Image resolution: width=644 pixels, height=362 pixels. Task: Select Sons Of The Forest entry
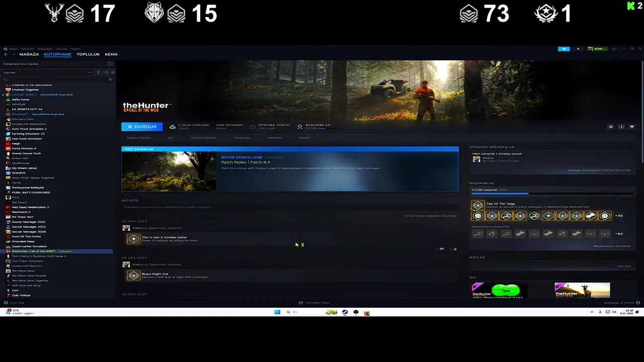[x=26, y=236]
